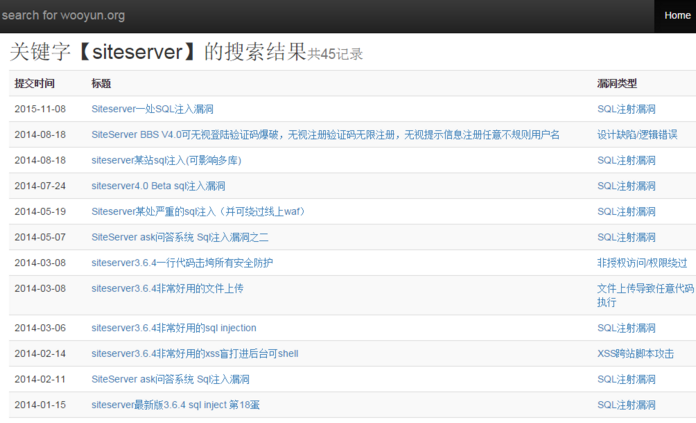Click the '提交时间' column header
The height and width of the screenshot is (423, 696).
click(35, 83)
